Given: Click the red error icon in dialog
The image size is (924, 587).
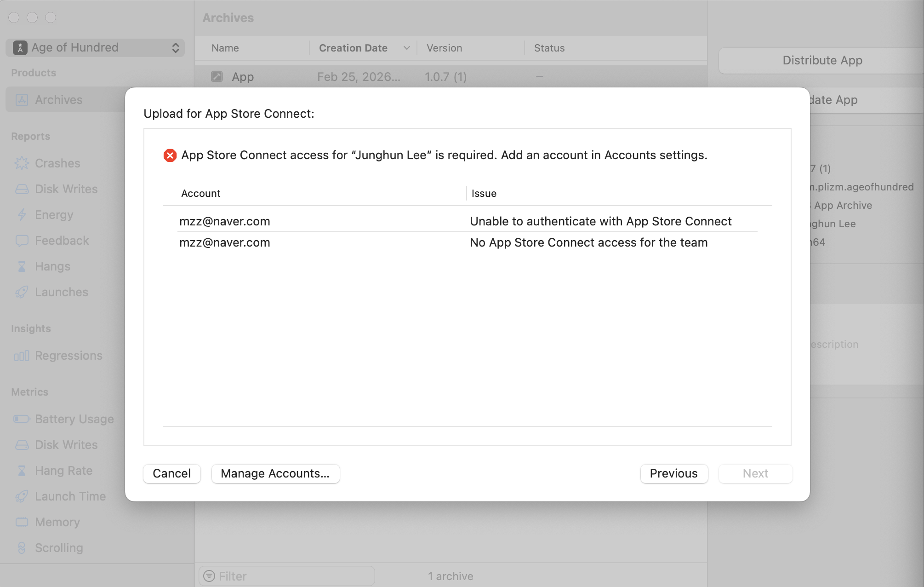Looking at the screenshot, I should pos(170,155).
